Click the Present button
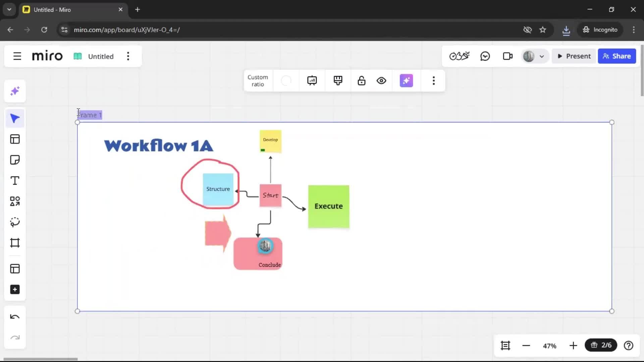The image size is (644, 362). (574, 56)
